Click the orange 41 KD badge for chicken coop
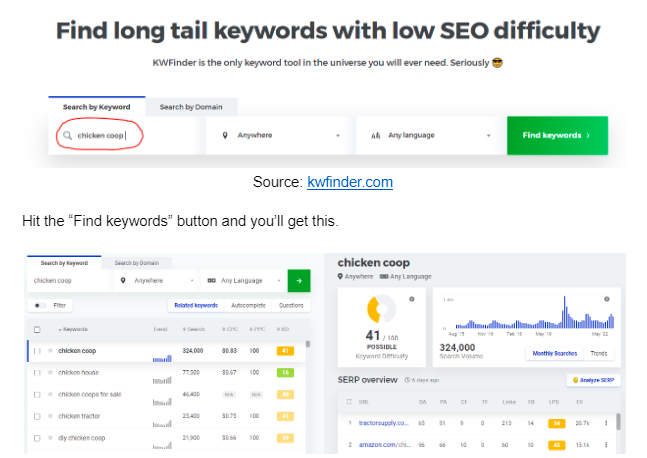This screenshot has width=647, height=458. point(285,351)
